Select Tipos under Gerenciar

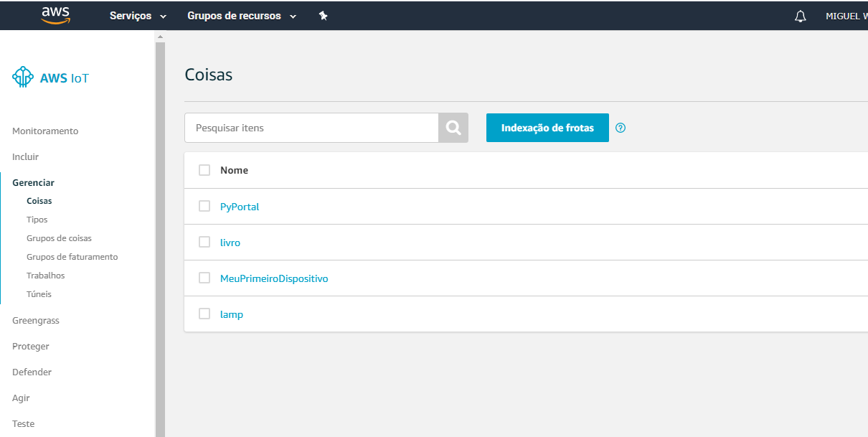coord(37,220)
